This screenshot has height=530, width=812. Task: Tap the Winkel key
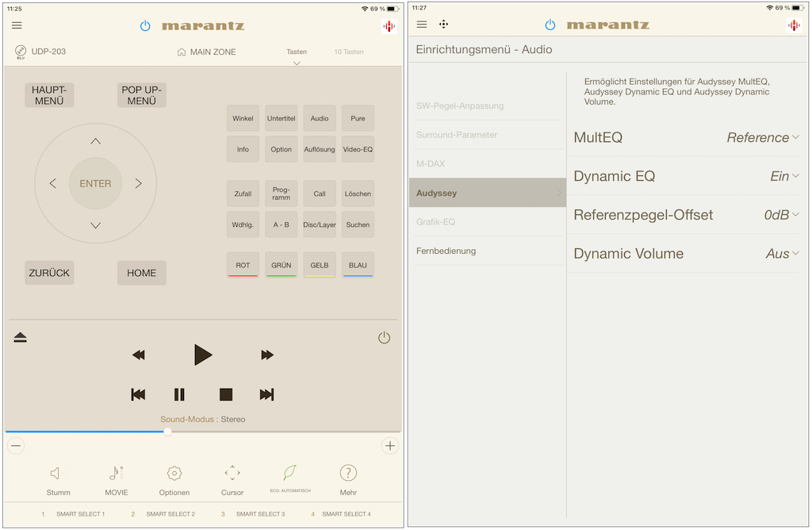(243, 118)
